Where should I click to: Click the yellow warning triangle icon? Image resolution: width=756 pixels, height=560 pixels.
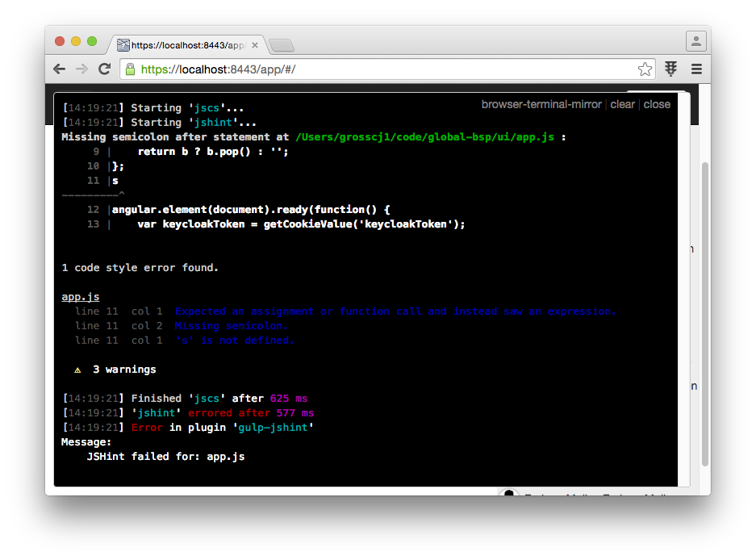pyautogui.click(x=77, y=370)
